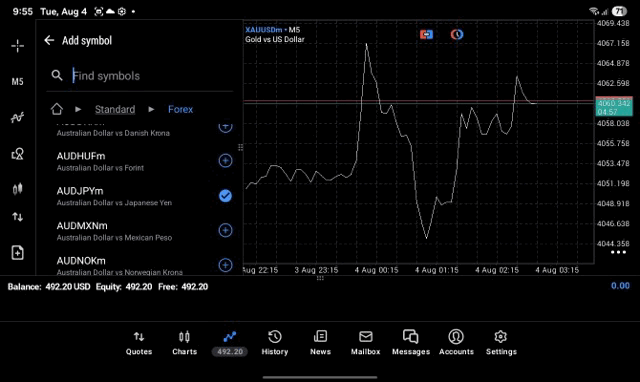Open trade arrows icon in left sidebar
The width and height of the screenshot is (640, 382).
coord(18,217)
